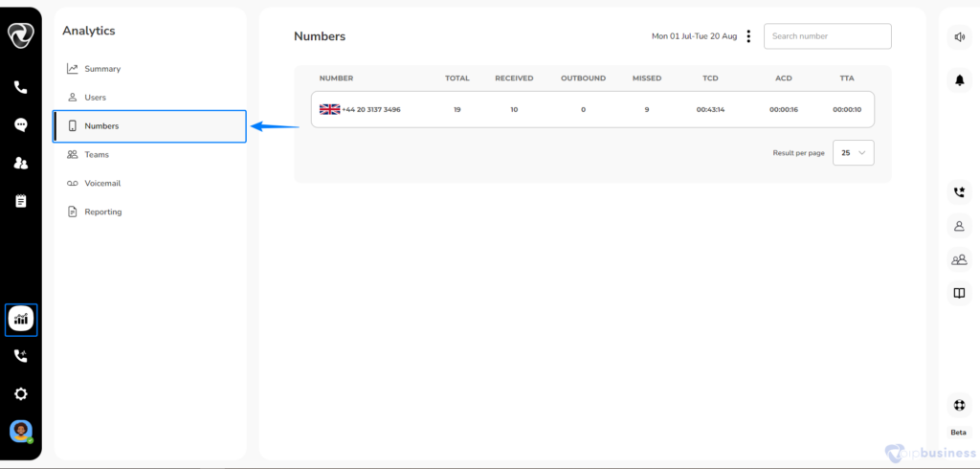Screen dimensions: 980x469
Task: Open the phonebook icon in the right panel
Action: click(x=959, y=293)
